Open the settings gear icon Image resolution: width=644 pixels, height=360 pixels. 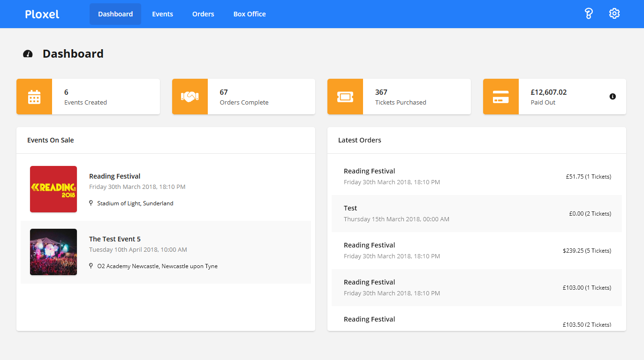pos(614,14)
